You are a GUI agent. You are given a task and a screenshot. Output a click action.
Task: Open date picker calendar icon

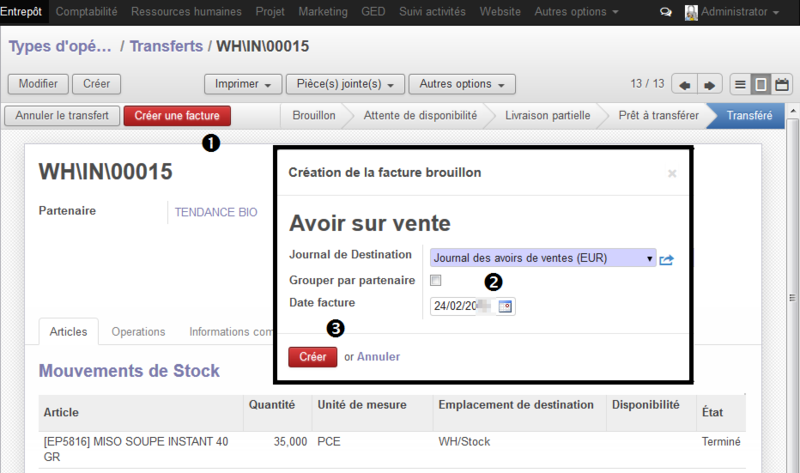[505, 306]
